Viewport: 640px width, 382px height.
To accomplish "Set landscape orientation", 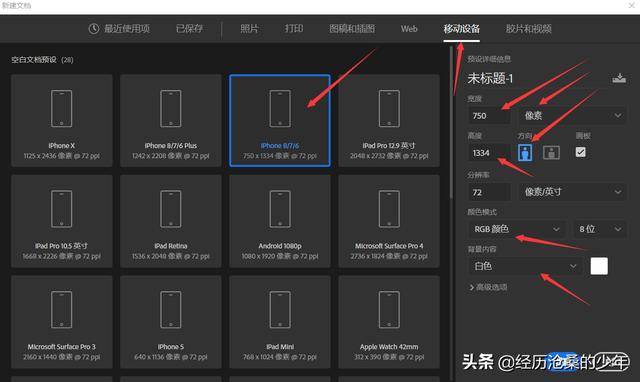I will [x=551, y=153].
